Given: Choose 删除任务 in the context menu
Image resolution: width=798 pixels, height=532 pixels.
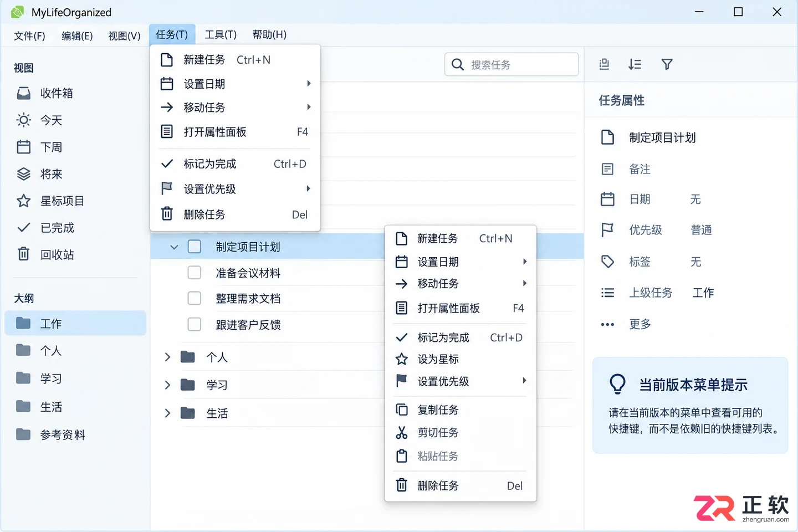Looking at the screenshot, I should coord(461,486).
